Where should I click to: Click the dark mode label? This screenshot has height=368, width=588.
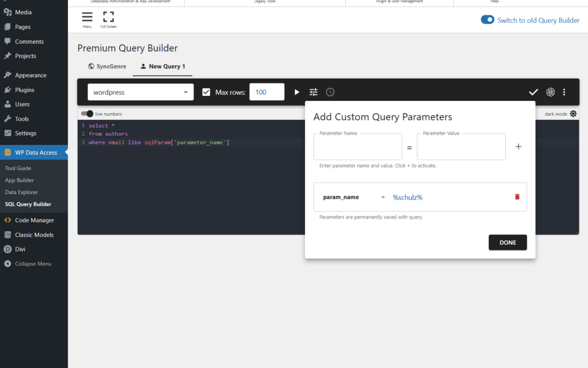pyautogui.click(x=556, y=114)
